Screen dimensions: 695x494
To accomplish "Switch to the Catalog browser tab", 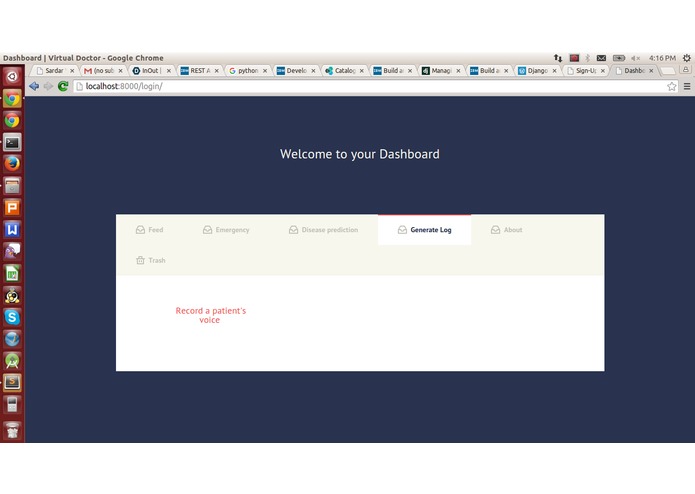I will coord(344,70).
